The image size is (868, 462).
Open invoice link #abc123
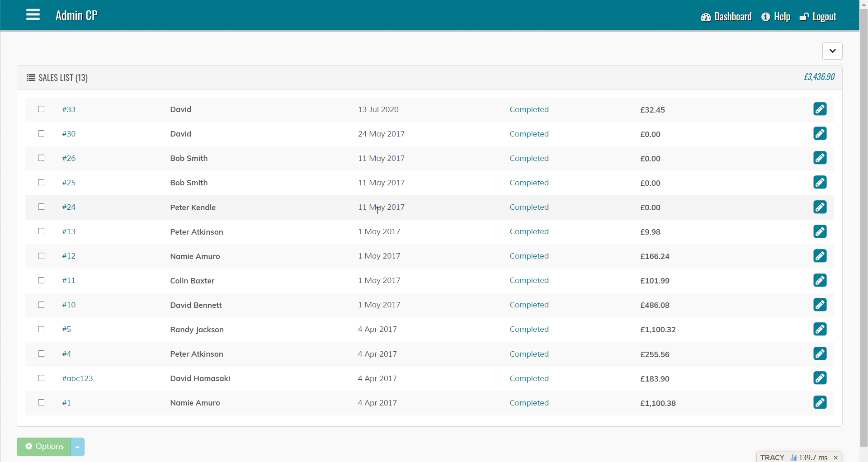tap(77, 378)
